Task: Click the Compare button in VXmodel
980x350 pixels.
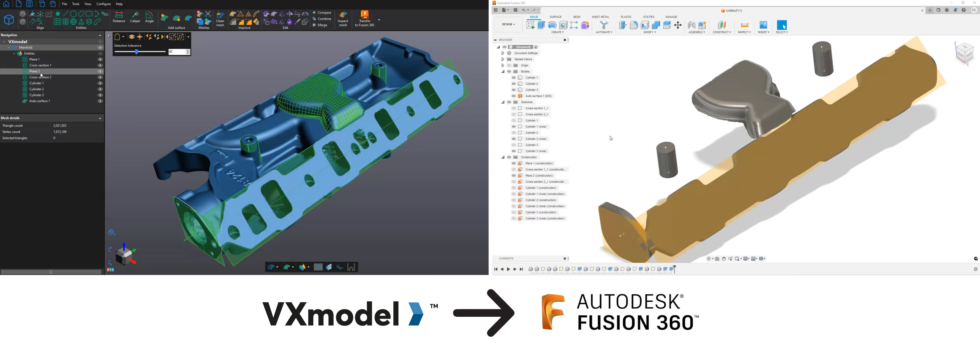Action: tap(322, 12)
